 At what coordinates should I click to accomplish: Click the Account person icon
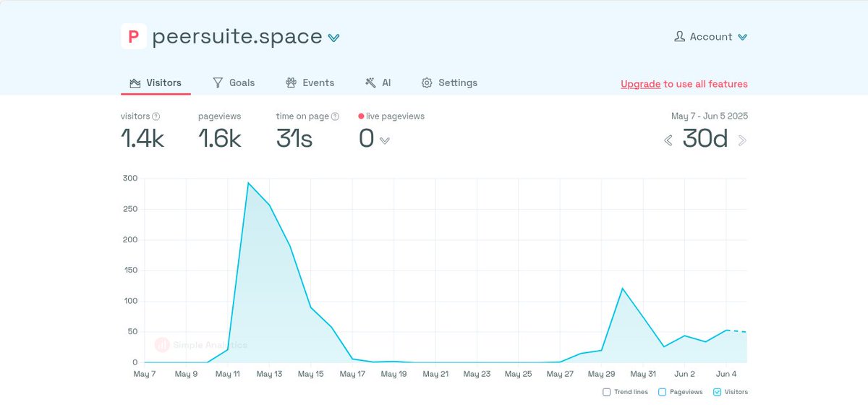click(679, 36)
